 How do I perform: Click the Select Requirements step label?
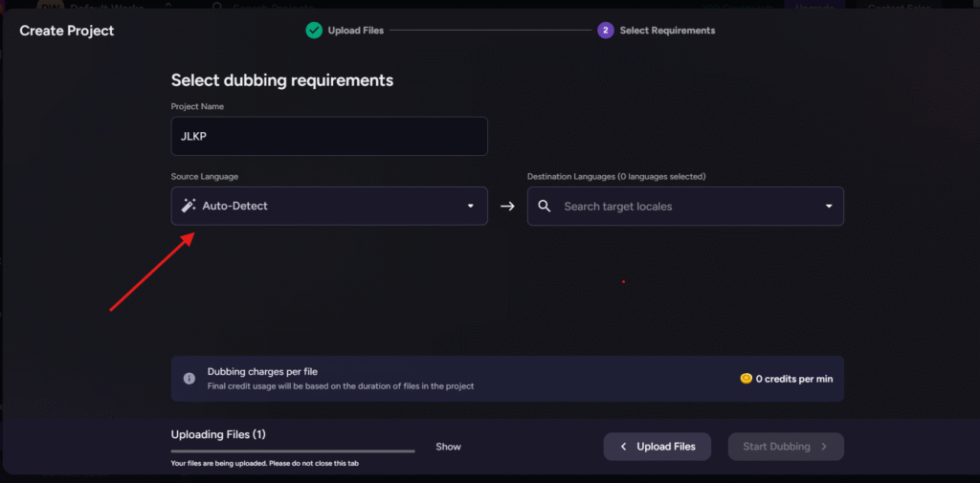[667, 30]
